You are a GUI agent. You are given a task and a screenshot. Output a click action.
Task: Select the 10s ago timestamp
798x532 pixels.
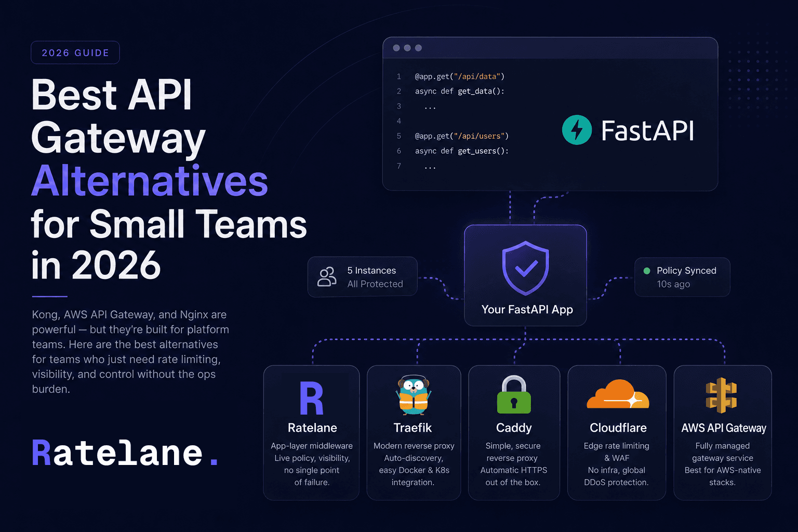673,284
